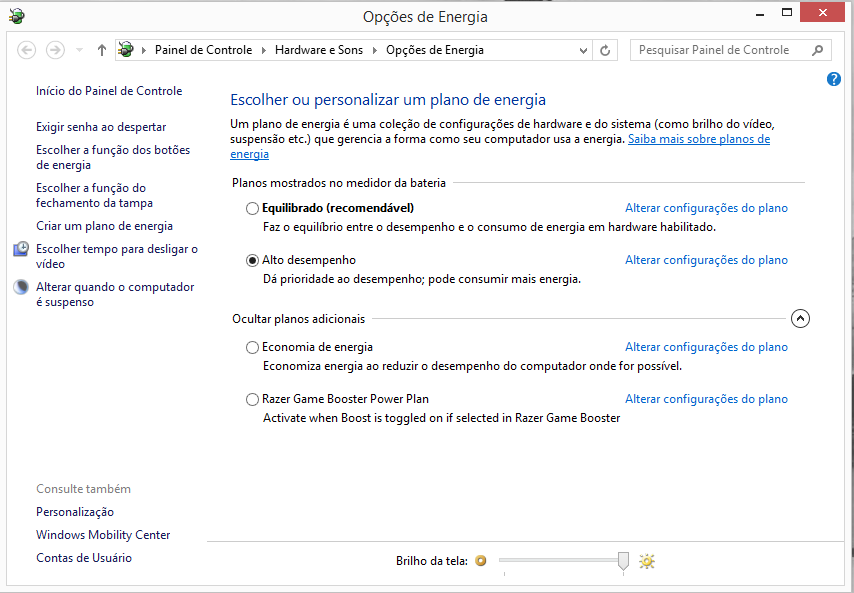Click the Forward navigation arrow

click(x=55, y=50)
